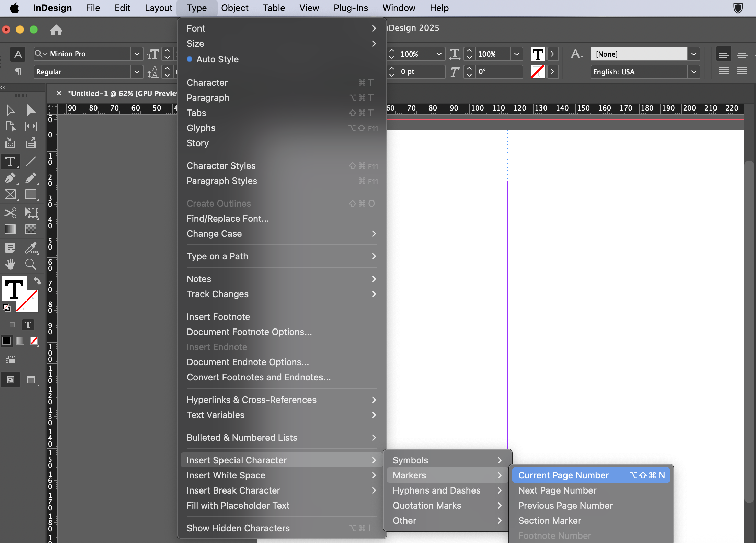The image size is (756, 543).
Task: Select the Eyedropper tool
Action: point(31,247)
